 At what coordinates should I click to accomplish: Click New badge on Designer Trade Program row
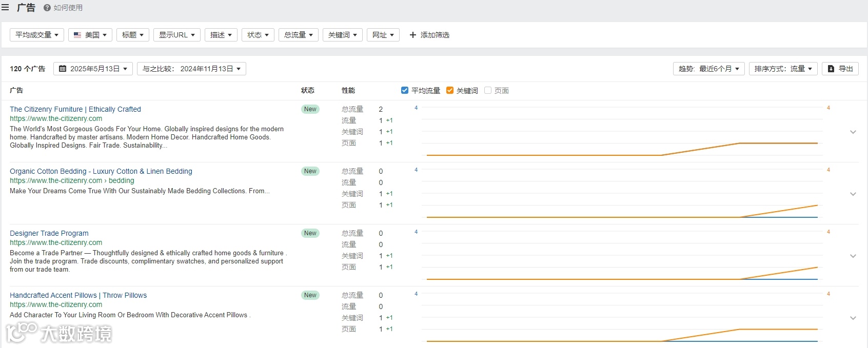coord(310,233)
